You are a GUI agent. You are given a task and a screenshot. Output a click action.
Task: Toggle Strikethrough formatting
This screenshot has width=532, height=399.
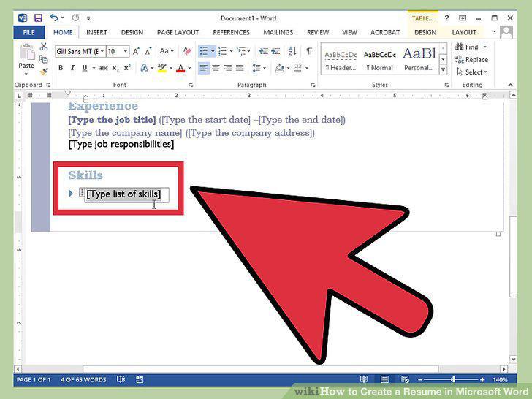(x=104, y=68)
